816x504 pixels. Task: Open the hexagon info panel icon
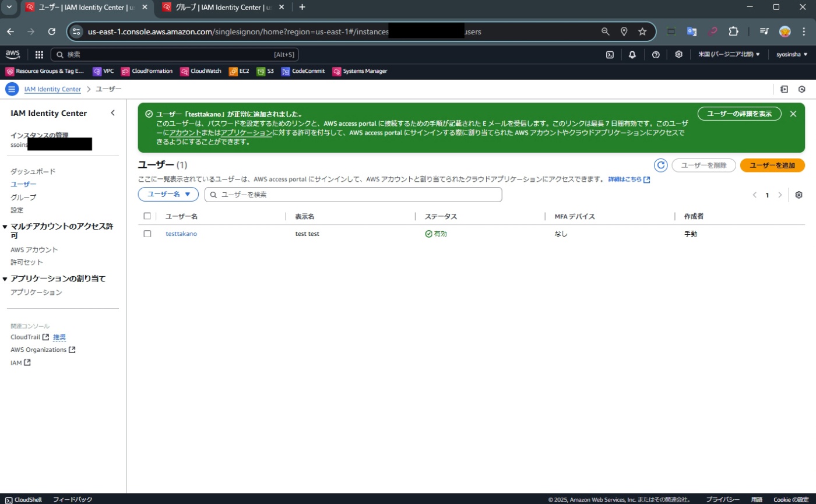tap(802, 89)
